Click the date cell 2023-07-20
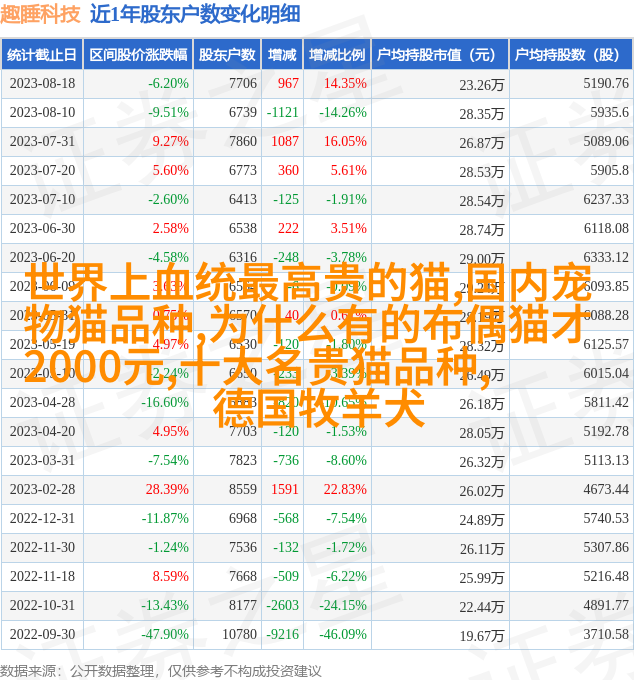Viewport: 634px width, 680px height. click(x=42, y=170)
